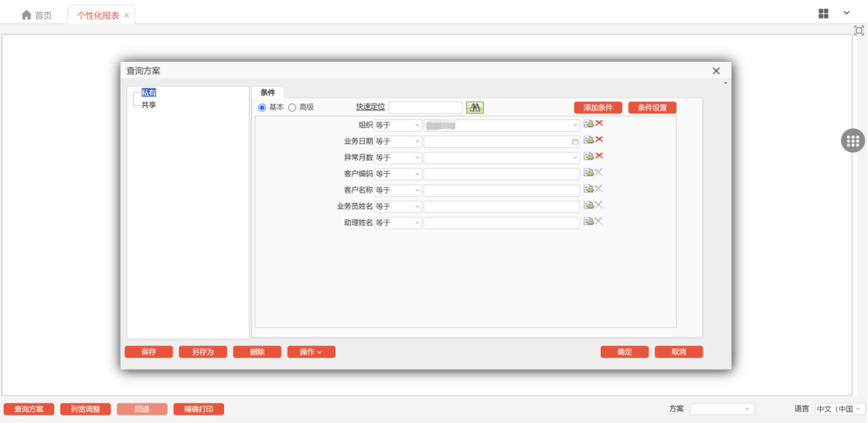Close the 个性化报表 tab with its X
The width and height of the screenshot is (868, 423).
127,16
